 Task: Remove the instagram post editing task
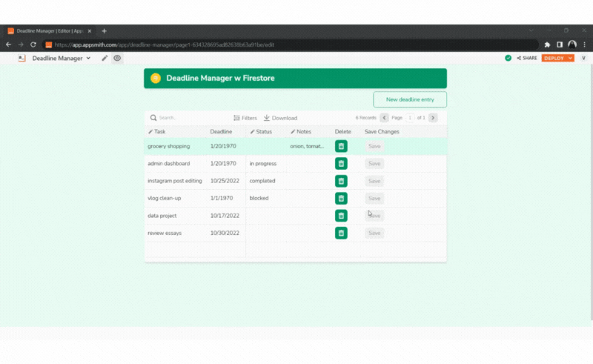[x=341, y=181]
